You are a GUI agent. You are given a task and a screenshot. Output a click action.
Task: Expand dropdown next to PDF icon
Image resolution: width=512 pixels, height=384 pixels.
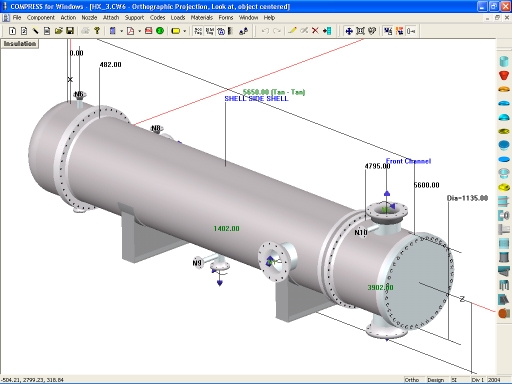pos(139,31)
